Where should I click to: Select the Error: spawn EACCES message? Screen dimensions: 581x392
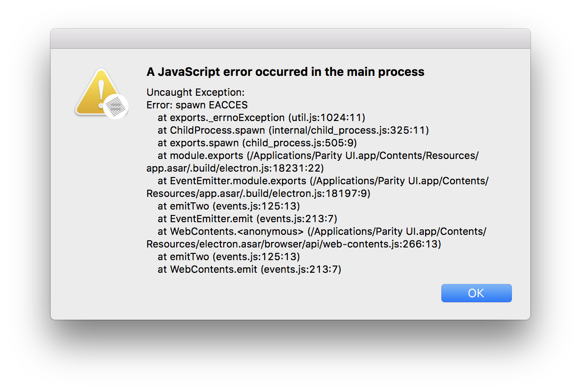coord(197,105)
